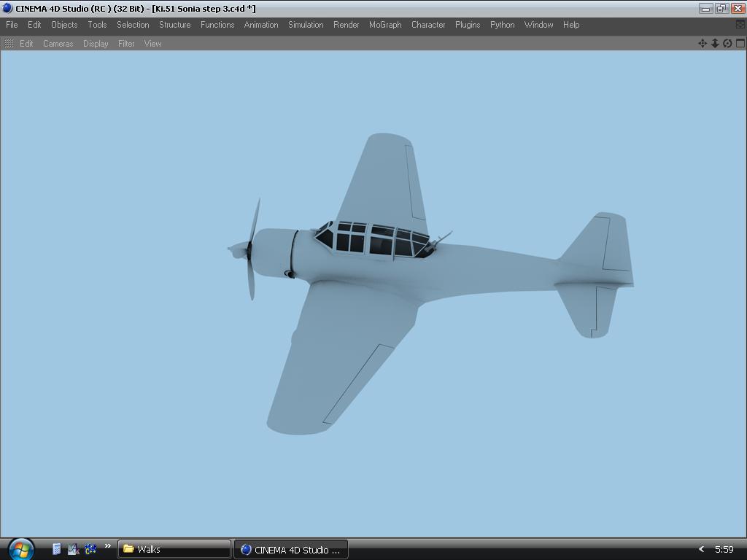Screen dimensions: 747x560
Task: Click the viewport panel grip handle icon
Action: [x=9, y=44]
